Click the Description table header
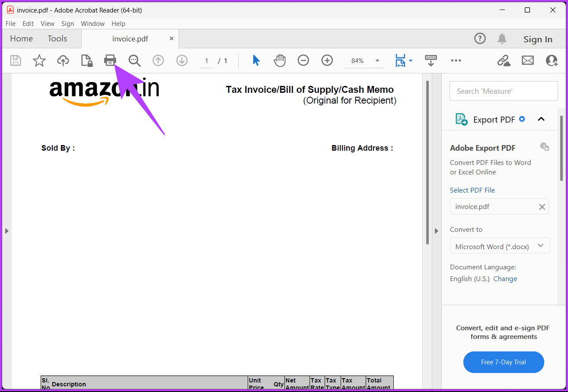568x392 pixels. [69, 384]
